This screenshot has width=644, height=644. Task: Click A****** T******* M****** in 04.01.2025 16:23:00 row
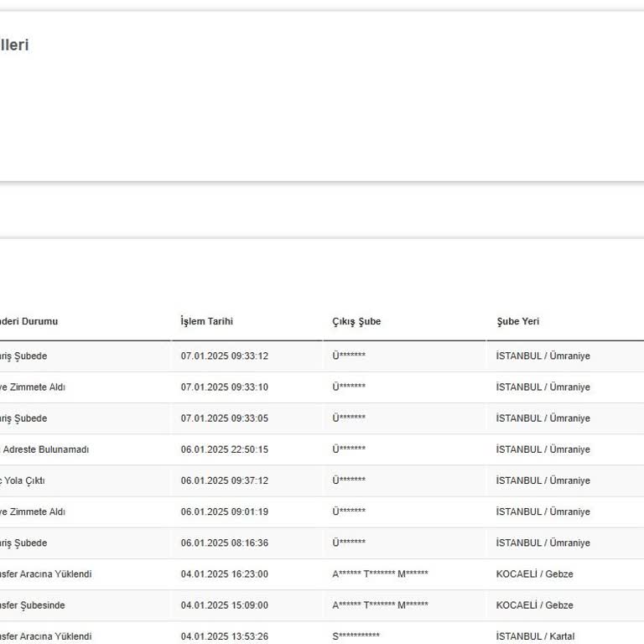click(x=381, y=574)
